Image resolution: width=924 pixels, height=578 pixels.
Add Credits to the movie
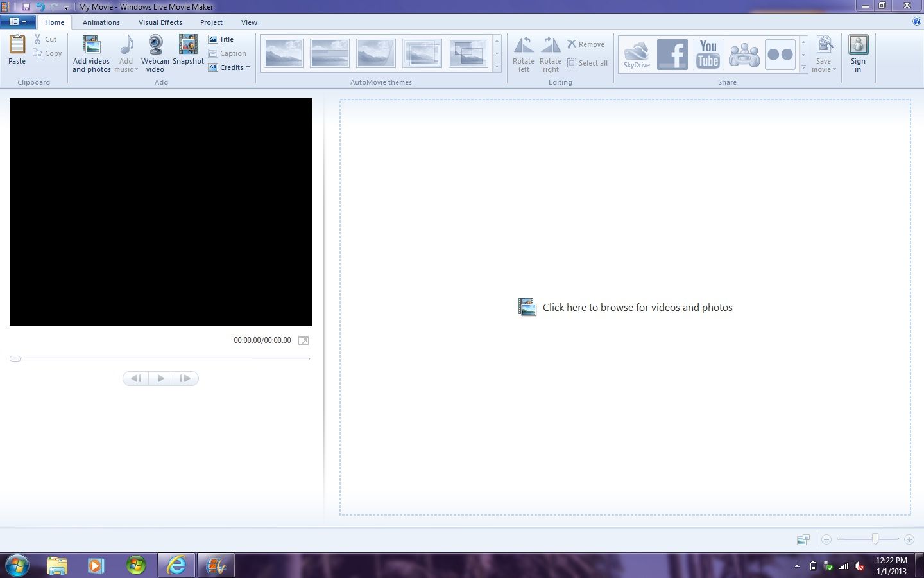point(226,67)
